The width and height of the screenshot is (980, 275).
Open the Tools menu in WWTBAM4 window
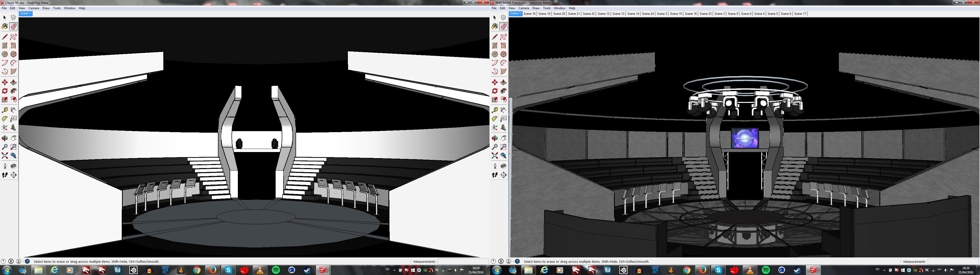(547, 8)
